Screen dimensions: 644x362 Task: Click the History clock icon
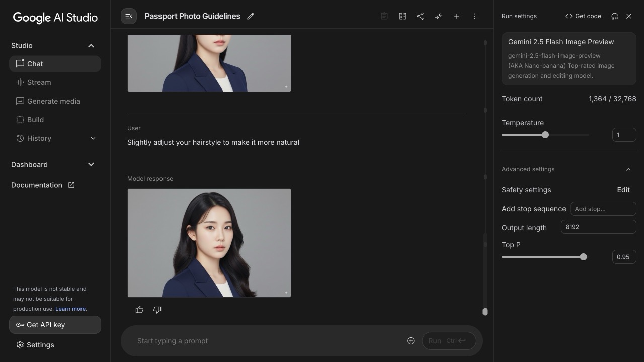click(20, 138)
